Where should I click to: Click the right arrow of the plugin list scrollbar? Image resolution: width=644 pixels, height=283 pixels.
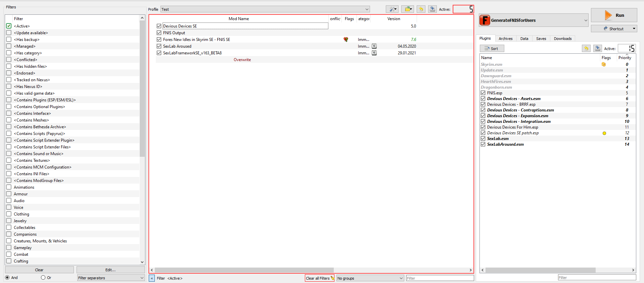click(633, 270)
